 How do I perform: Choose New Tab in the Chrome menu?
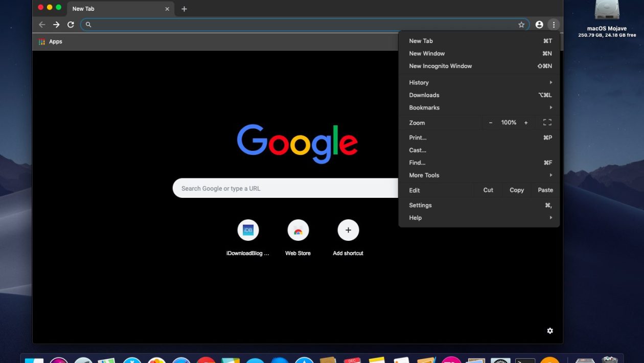click(479, 41)
